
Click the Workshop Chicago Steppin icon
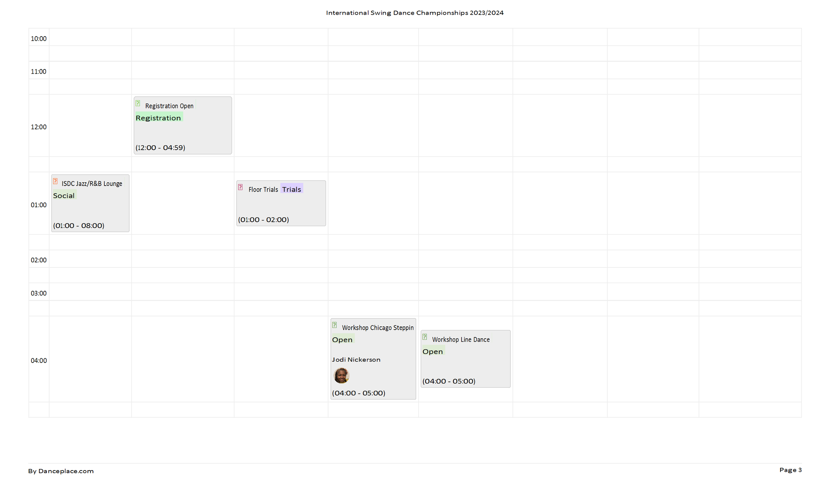point(335,325)
